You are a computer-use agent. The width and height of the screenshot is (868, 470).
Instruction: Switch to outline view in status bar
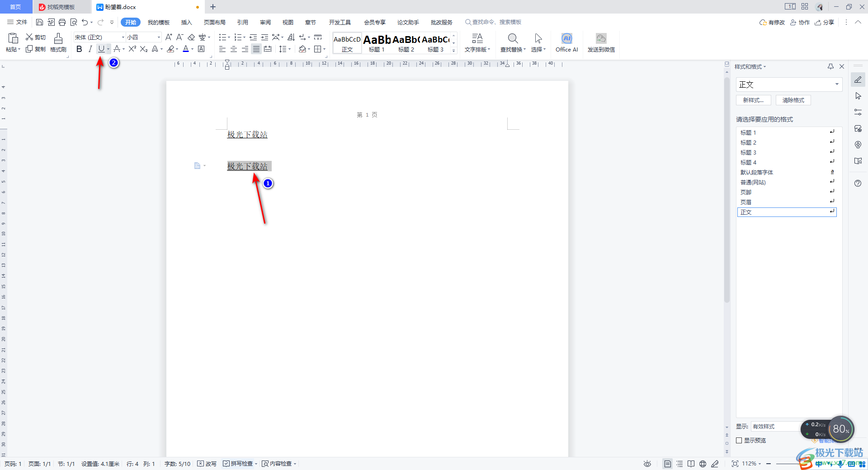click(x=679, y=464)
